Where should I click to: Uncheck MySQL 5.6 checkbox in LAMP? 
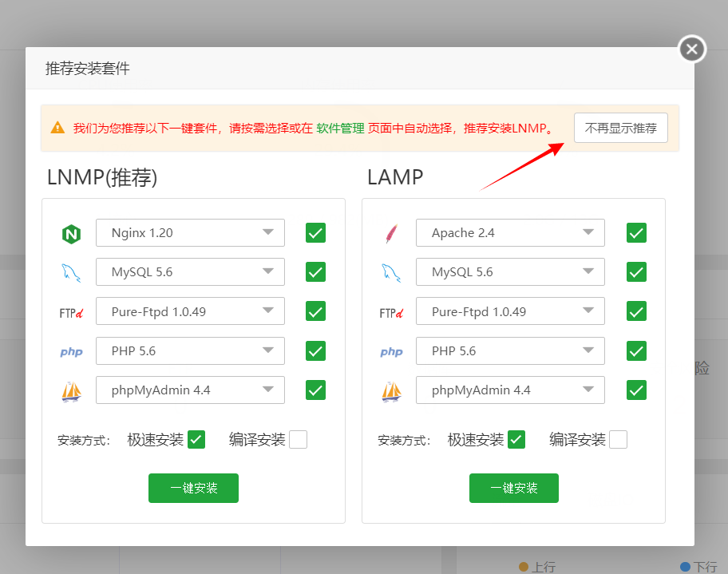pyautogui.click(x=636, y=271)
